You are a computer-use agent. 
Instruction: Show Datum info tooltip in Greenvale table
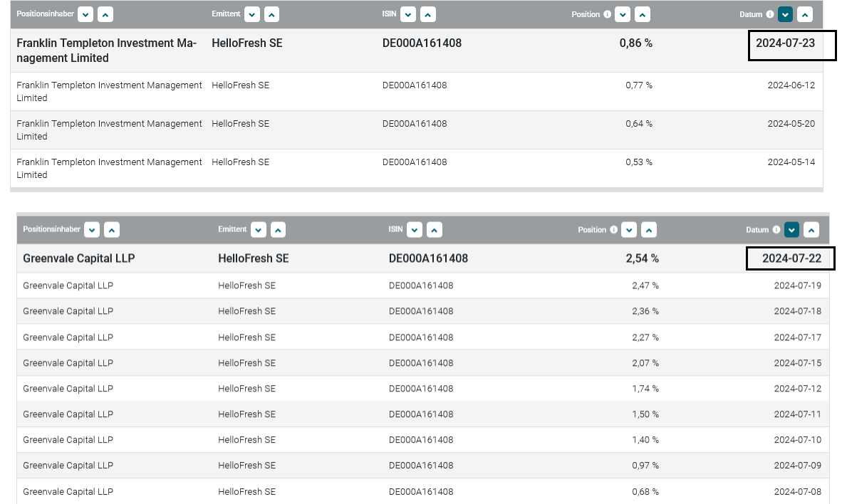point(776,230)
